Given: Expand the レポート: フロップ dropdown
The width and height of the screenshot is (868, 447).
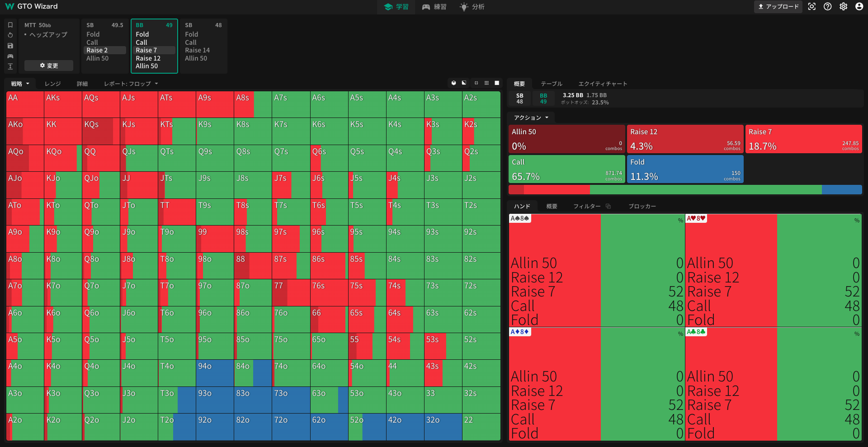Looking at the screenshot, I should [131, 84].
